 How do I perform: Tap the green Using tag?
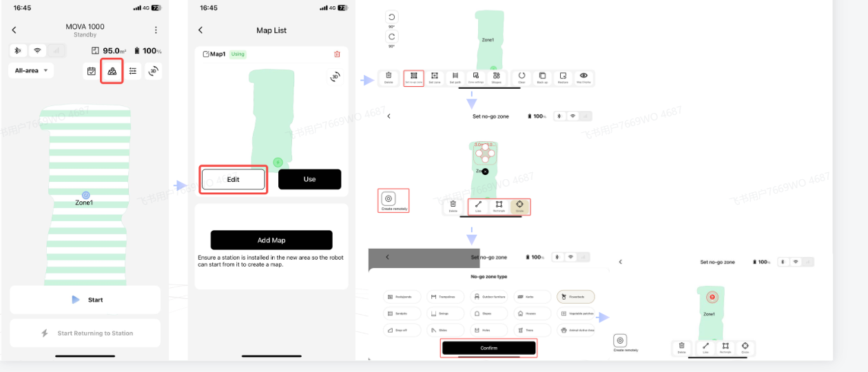pyautogui.click(x=238, y=54)
